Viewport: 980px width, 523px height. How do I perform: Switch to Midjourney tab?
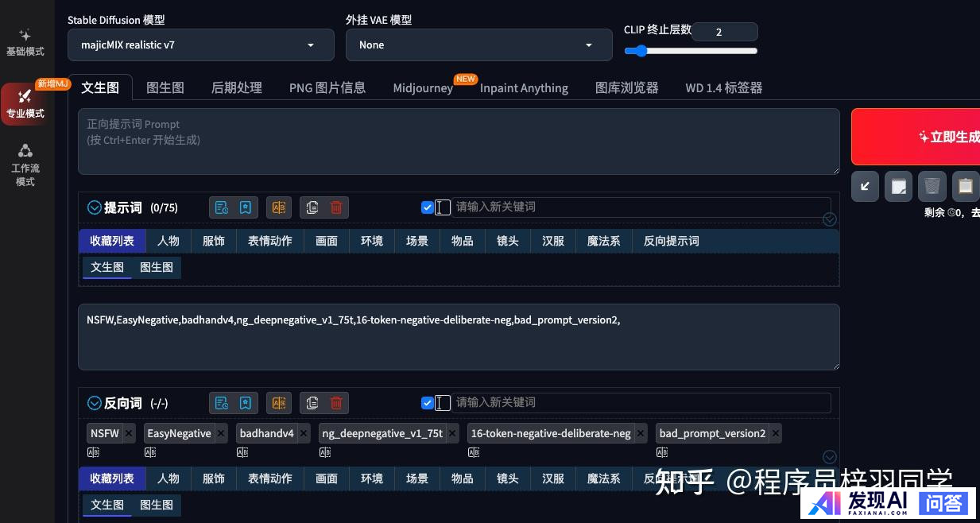click(x=423, y=87)
